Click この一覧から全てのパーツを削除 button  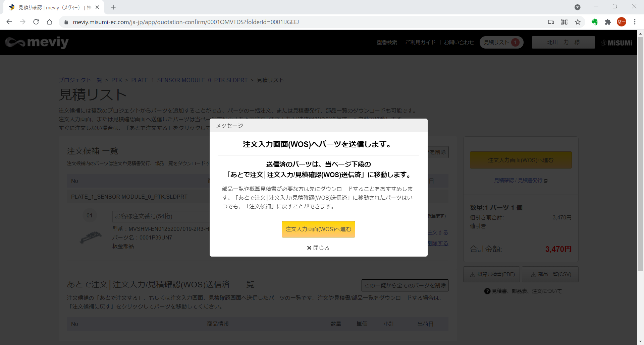(x=405, y=285)
